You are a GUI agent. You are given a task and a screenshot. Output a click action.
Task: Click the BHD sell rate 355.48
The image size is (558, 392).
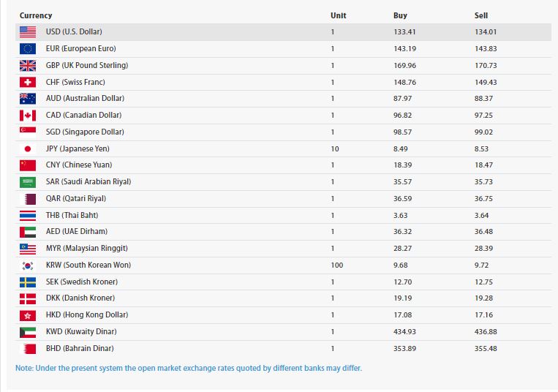point(486,349)
